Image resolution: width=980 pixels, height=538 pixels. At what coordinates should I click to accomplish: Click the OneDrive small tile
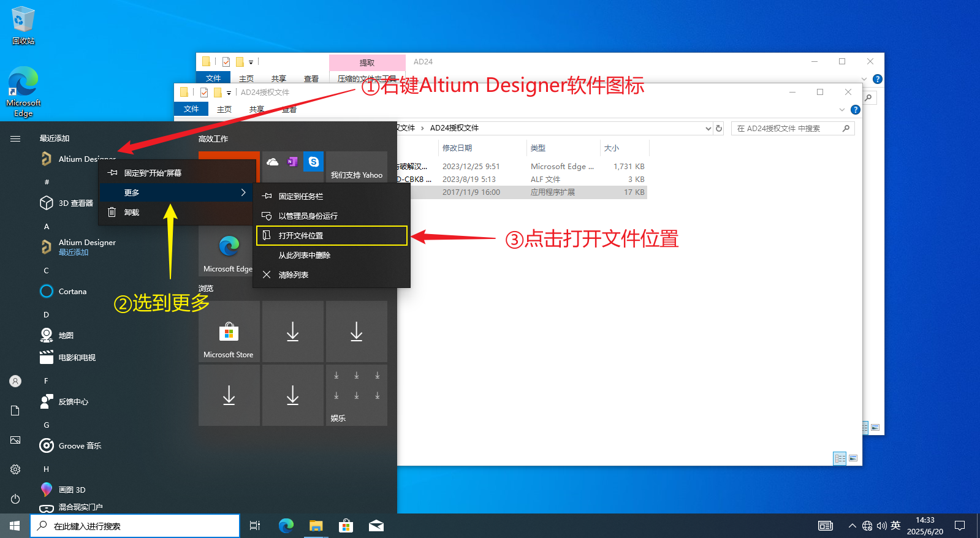[273, 162]
